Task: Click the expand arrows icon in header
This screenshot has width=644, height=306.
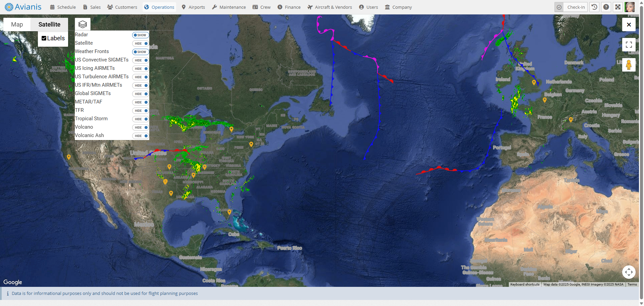Action: pos(618,7)
